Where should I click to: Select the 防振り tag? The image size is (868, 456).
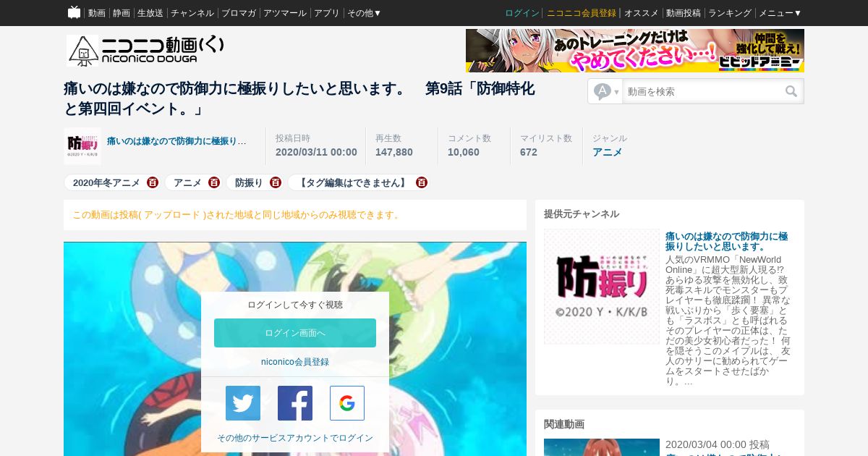(249, 182)
